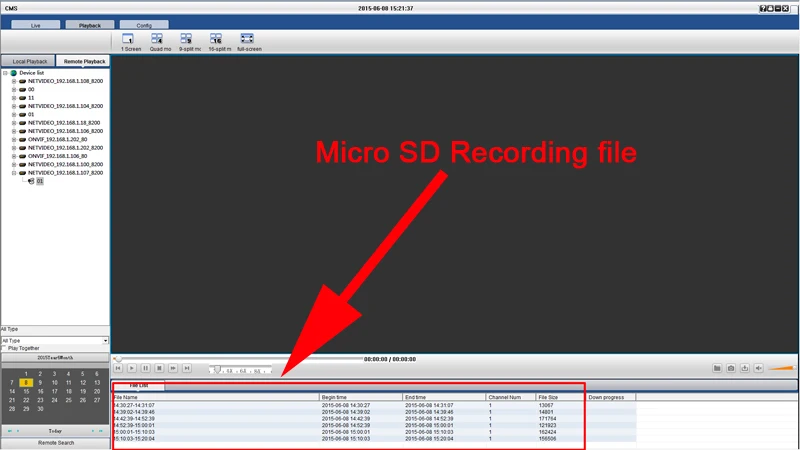Click the Channel Num column header
Viewport: 800px width, 450px height.
click(x=510, y=397)
